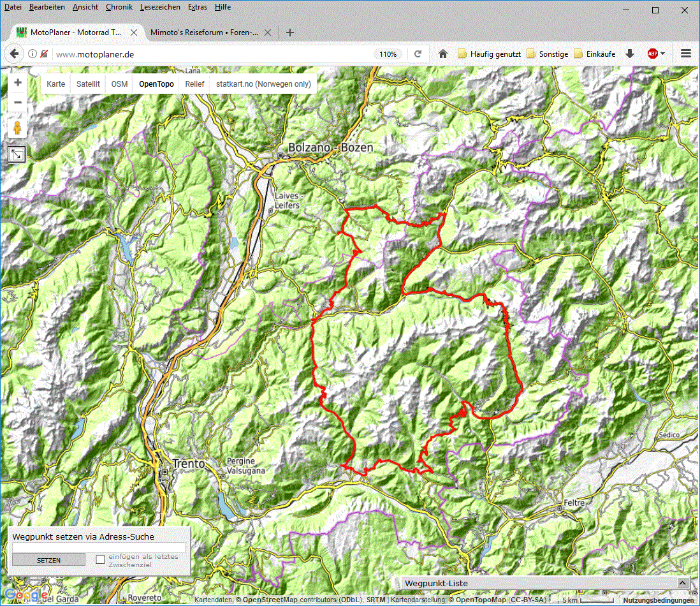
Task: Zoom out using the minus button
Action: pyautogui.click(x=18, y=103)
